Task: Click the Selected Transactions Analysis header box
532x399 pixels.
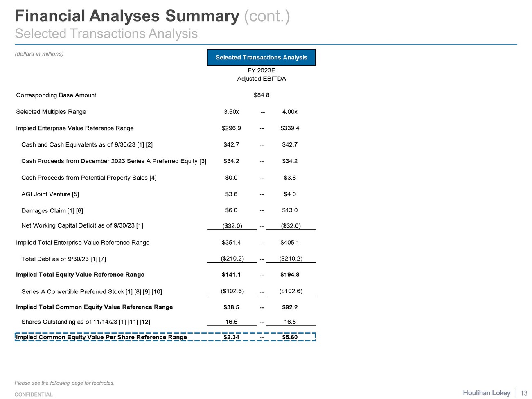Action: click(x=261, y=57)
